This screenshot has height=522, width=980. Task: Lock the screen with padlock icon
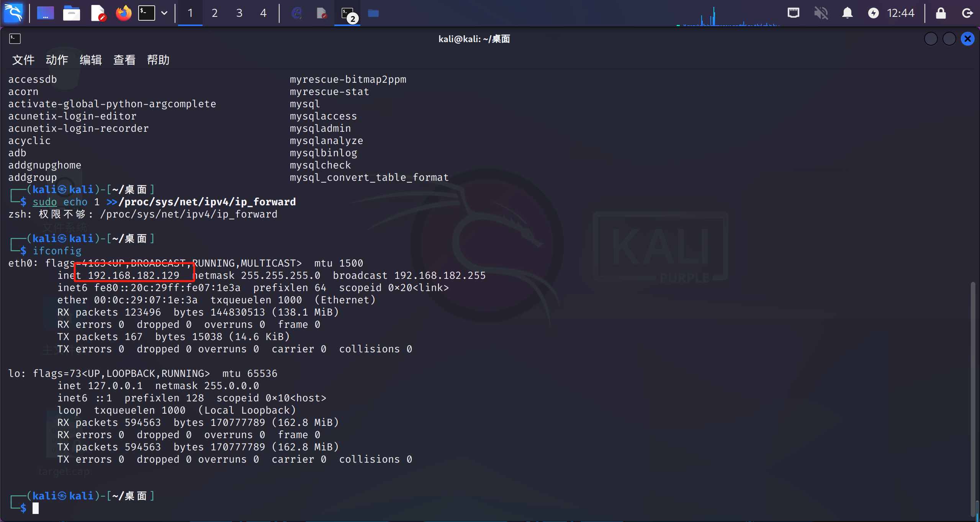(x=941, y=13)
